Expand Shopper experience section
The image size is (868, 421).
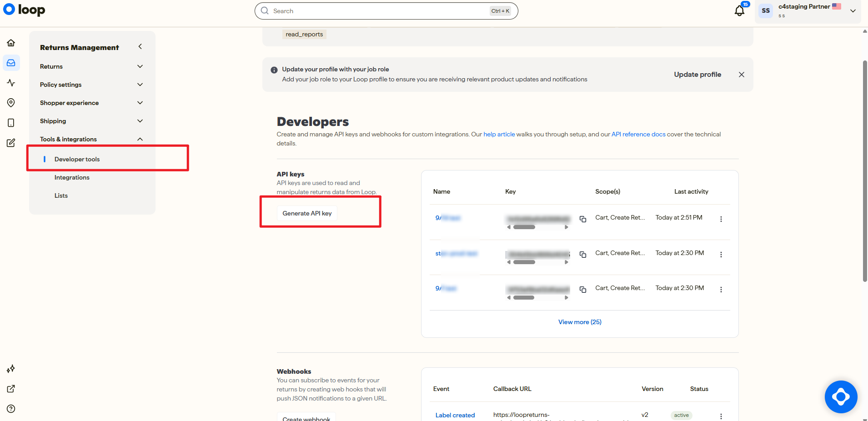tap(91, 103)
